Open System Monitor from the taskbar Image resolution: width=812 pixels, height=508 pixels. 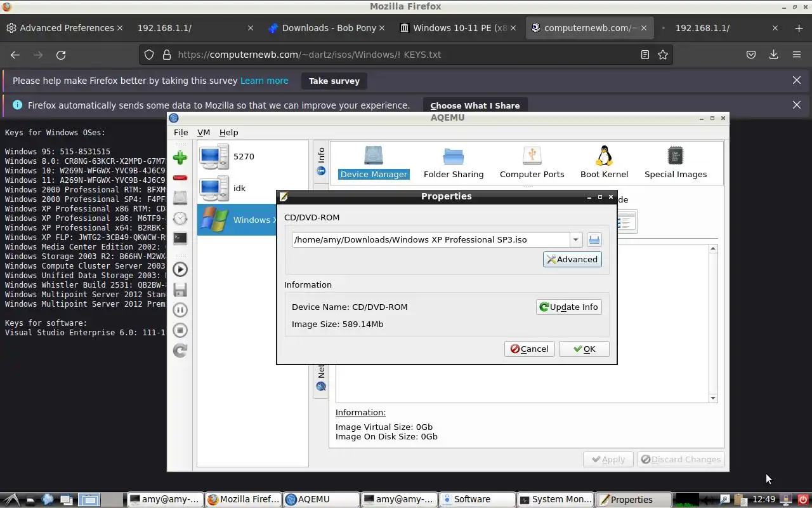tap(555, 499)
